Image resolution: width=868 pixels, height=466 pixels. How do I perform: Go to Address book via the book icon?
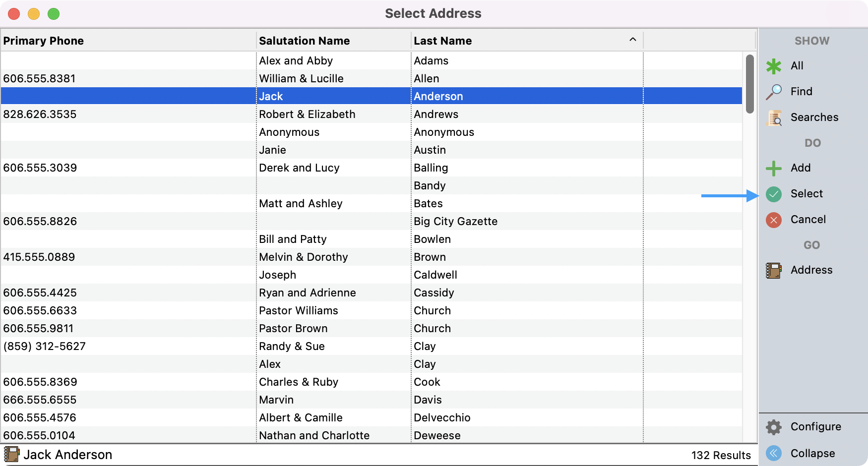(x=774, y=270)
